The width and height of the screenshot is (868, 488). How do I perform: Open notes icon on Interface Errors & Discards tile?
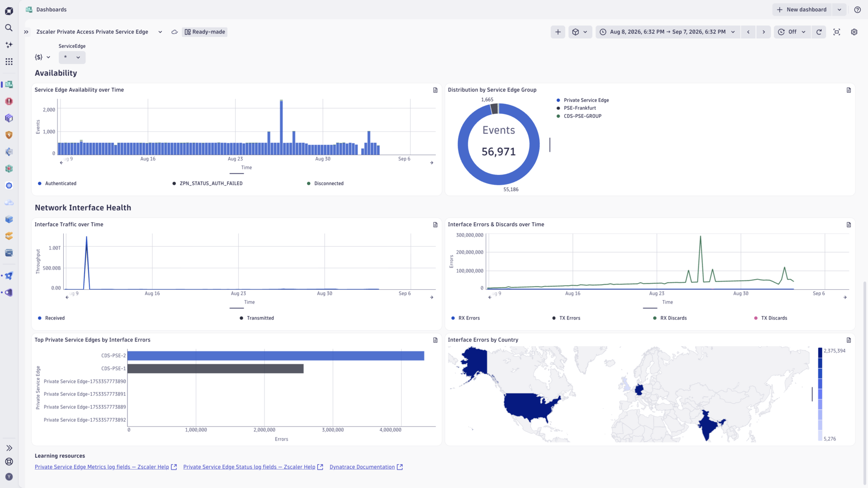849,225
